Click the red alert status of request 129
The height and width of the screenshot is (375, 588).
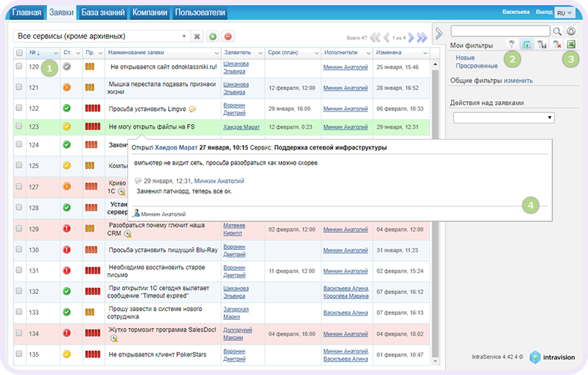(67, 228)
